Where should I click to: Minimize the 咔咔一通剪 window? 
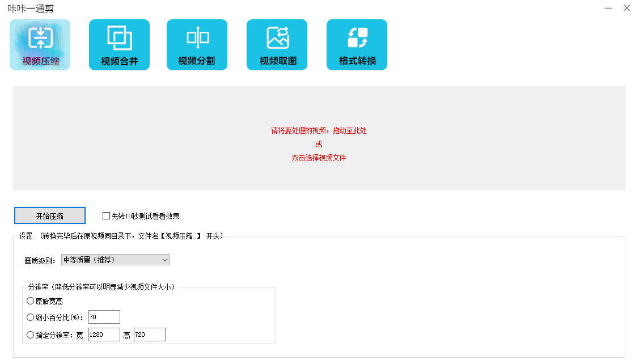pos(608,8)
